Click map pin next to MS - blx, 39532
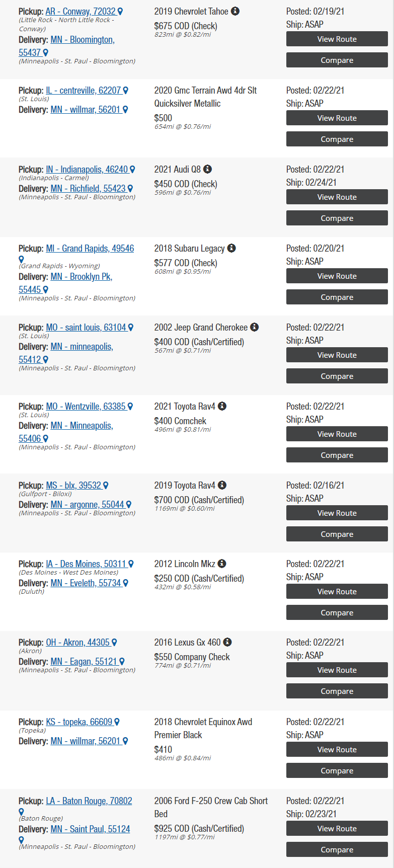 point(106,486)
